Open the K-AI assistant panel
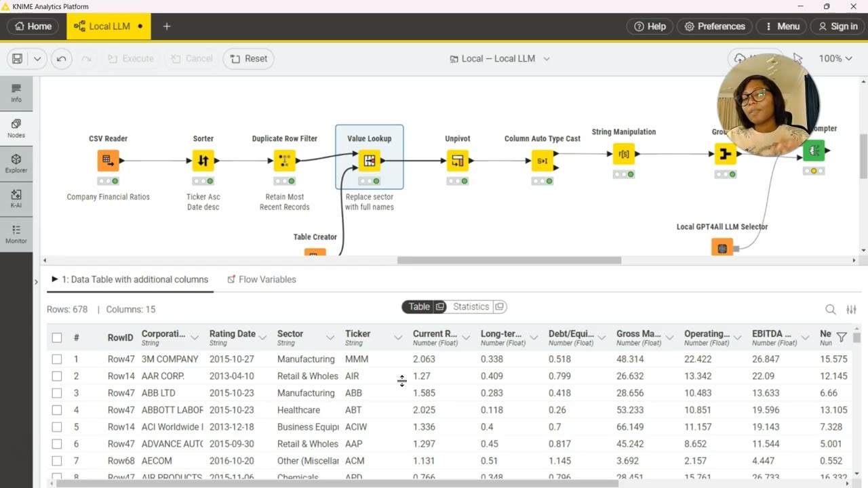The height and width of the screenshot is (488, 868). tap(16, 199)
